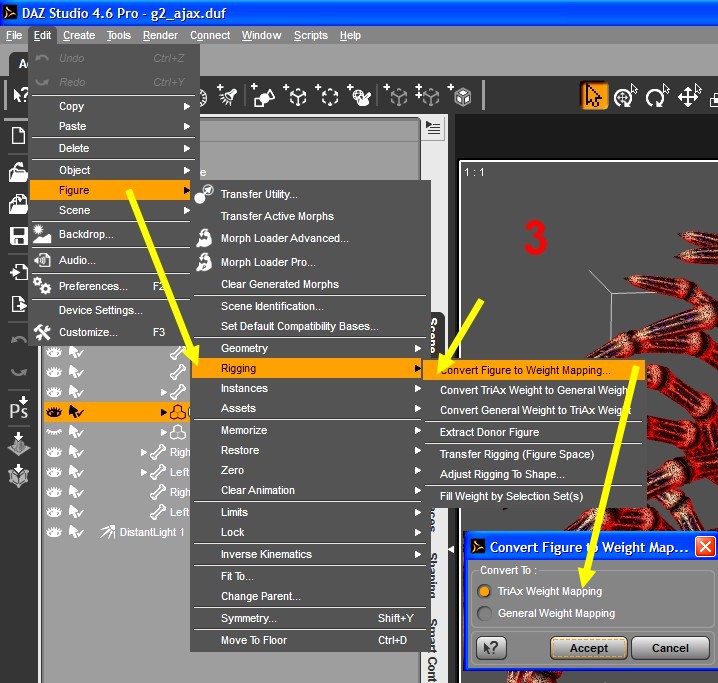Click the terrain bridge icon below Ps
The height and width of the screenshot is (683, 718).
[18, 443]
